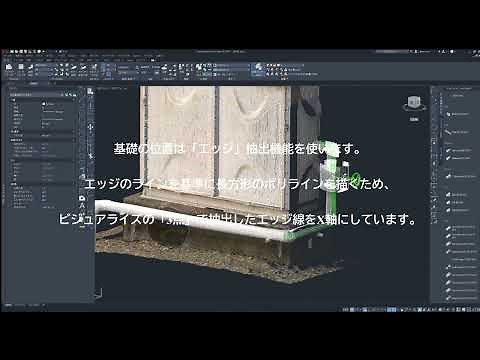This screenshot has width=480, height=360.
Task: Open the coordinate system dropdown under the ViewCube
Action: 414,119
